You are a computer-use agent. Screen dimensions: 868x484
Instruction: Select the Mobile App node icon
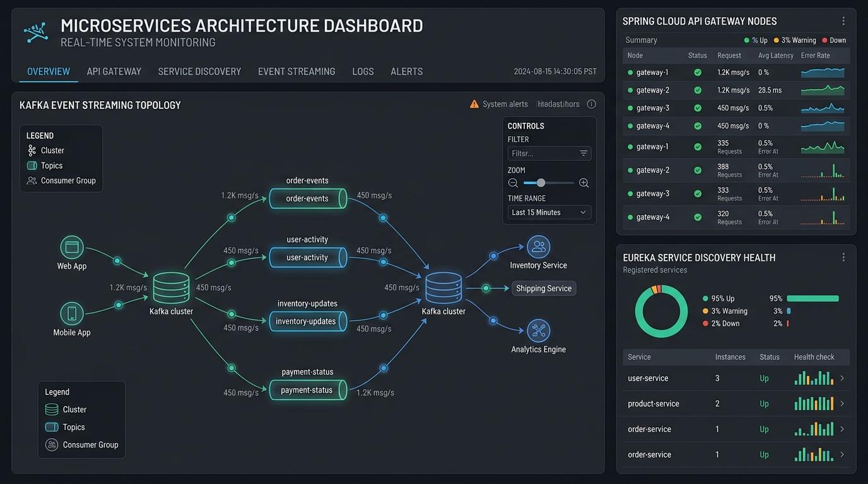click(72, 313)
